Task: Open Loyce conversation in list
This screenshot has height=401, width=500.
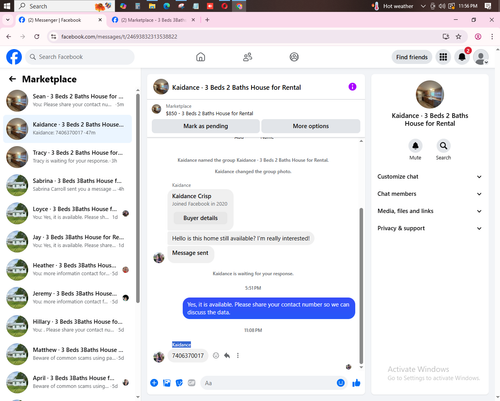Action: point(68,213)
